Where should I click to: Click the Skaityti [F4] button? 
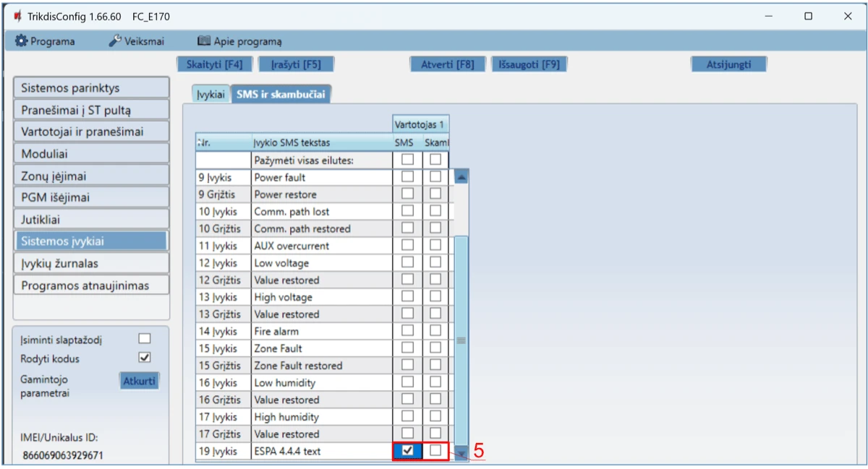(215, 64)
